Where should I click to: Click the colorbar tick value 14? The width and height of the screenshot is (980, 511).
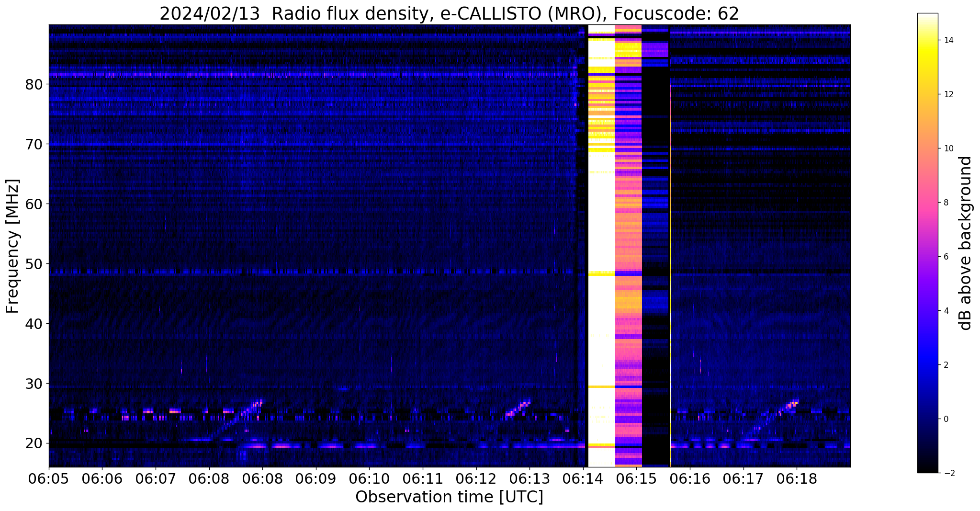(947, 40)
